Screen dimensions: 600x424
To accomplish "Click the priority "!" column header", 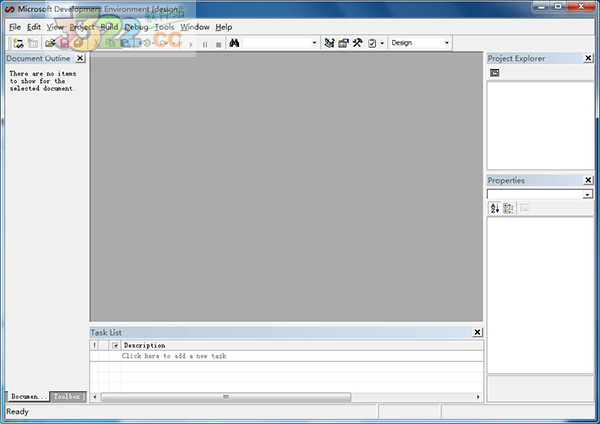I will tap(95, 346).
